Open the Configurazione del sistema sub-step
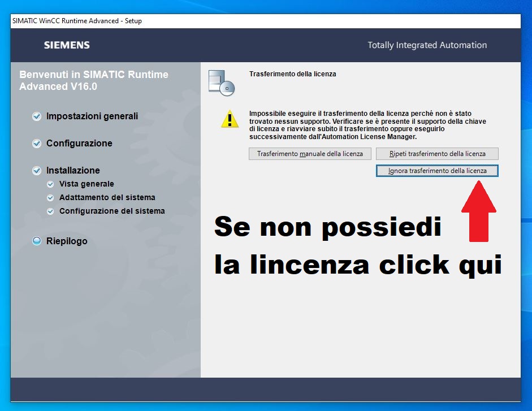Screen dimensions: 532x411 pos(112,211)
